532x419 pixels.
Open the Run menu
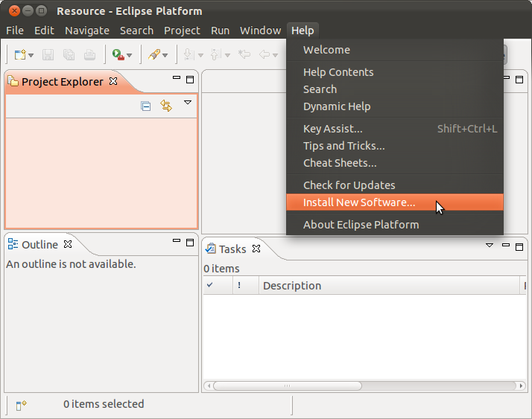pos(221,31)
